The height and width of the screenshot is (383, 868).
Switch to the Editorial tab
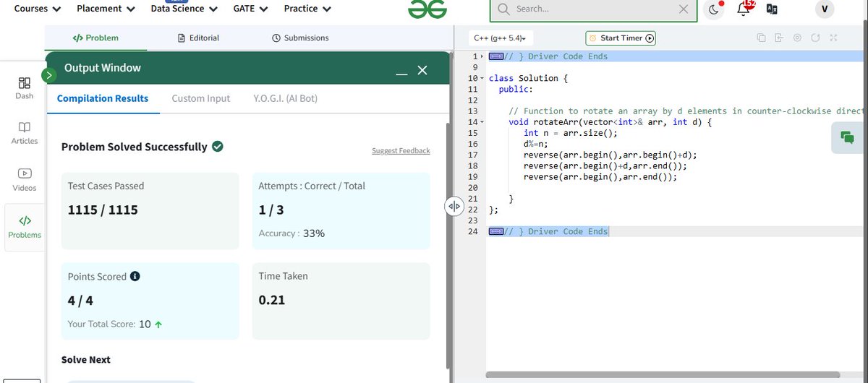198,38
